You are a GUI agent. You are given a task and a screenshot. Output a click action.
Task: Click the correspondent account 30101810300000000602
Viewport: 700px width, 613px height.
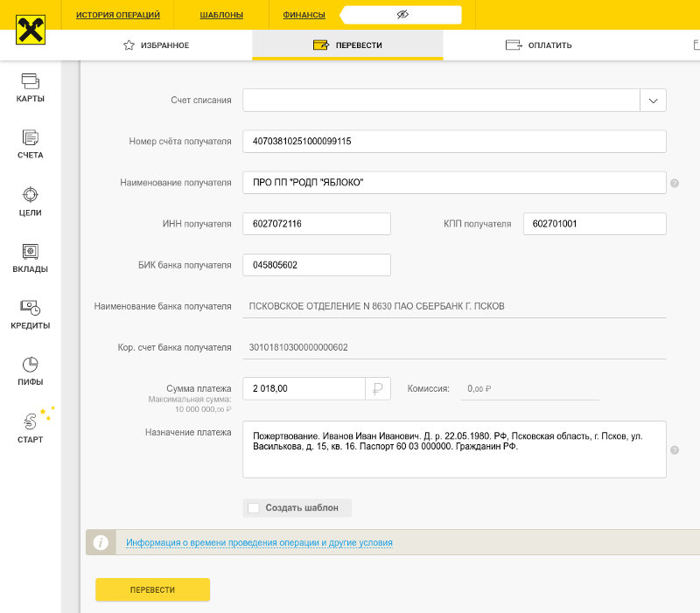[298, 347]
